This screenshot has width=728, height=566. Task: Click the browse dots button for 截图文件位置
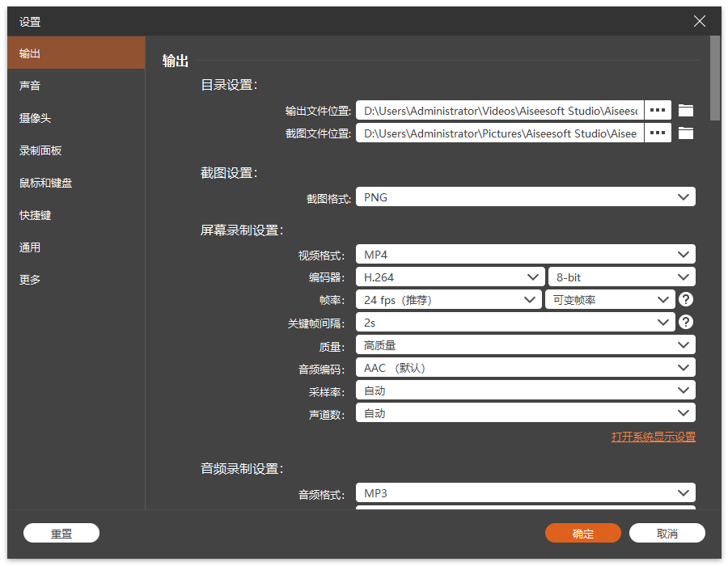coord(658,133)
